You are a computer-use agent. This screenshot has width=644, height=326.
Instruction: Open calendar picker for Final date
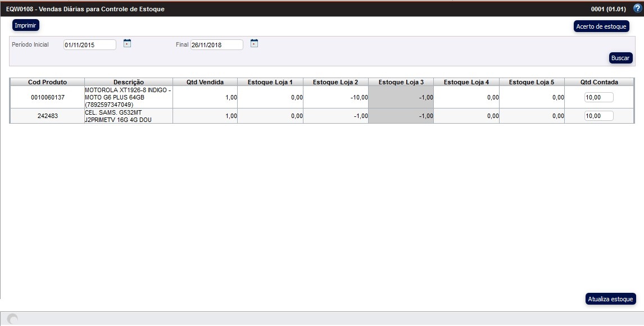(x=254, y=43)
